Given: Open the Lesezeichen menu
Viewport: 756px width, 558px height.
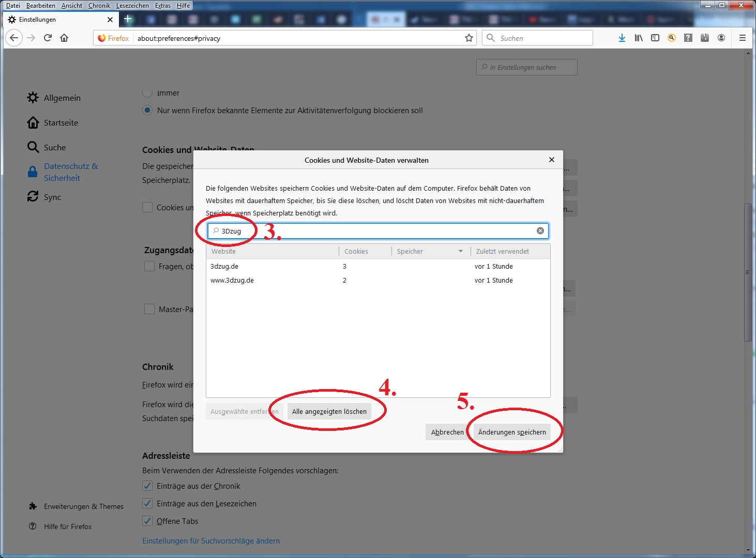Looking at the screenshot, I should 132,6.
